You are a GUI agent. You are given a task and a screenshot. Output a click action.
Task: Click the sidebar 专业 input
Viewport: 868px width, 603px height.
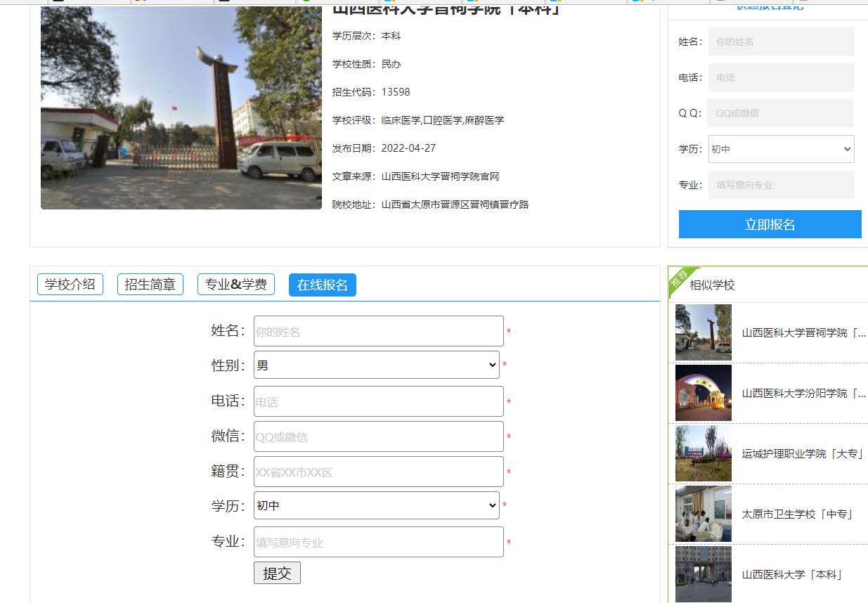pos(782,185)
